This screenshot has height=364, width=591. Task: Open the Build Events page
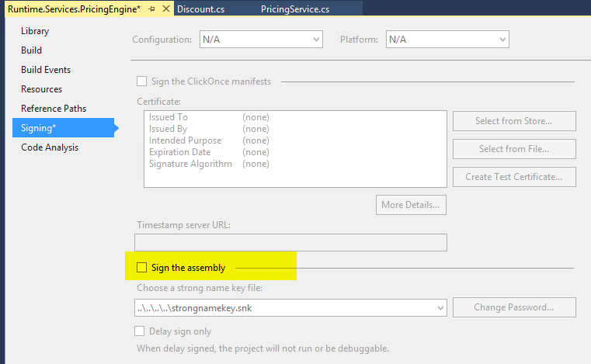point(46,70)
